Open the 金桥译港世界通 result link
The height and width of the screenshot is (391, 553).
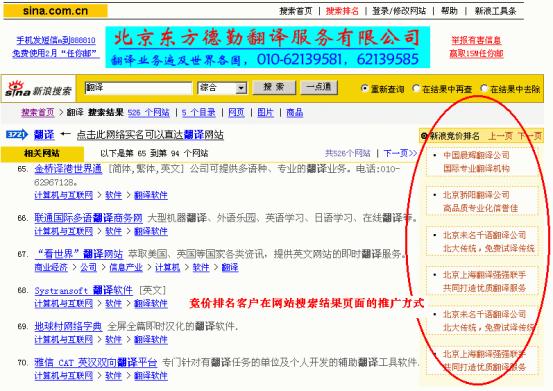point(68,169)
